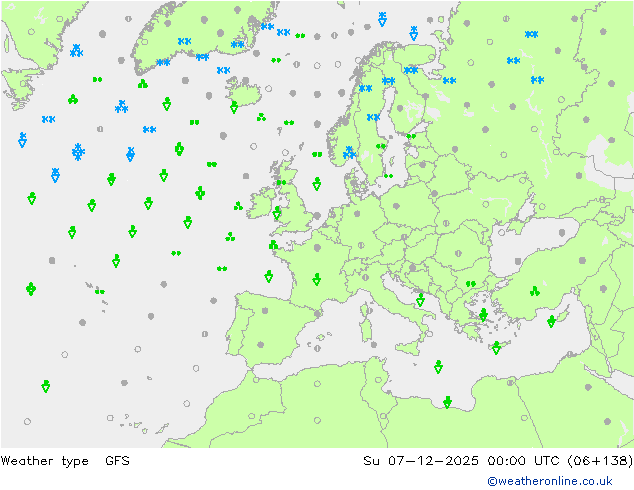Click the open circle near the Balearic Islands
This screenshot has width=634, height=490.
(318, 348)
